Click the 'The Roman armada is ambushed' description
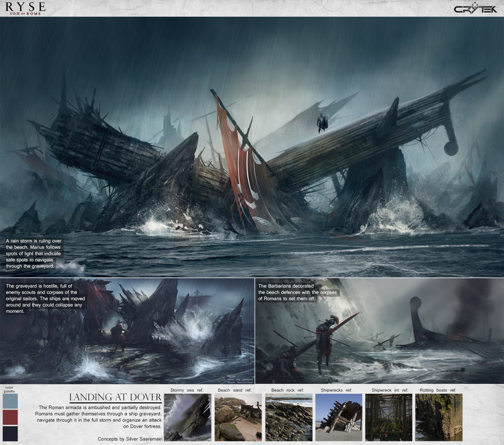The width and height of the screenshot is (504, 445). click(x=98, y=417)
